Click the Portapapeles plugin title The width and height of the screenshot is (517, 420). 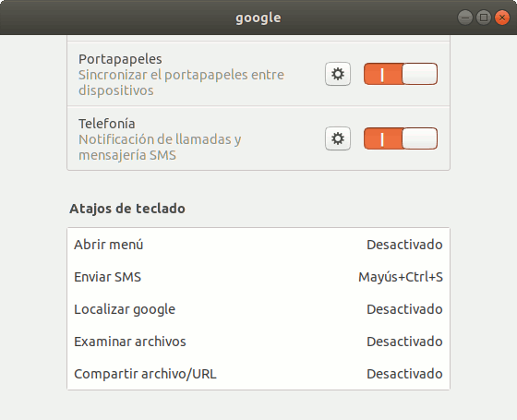click(120, 59)
